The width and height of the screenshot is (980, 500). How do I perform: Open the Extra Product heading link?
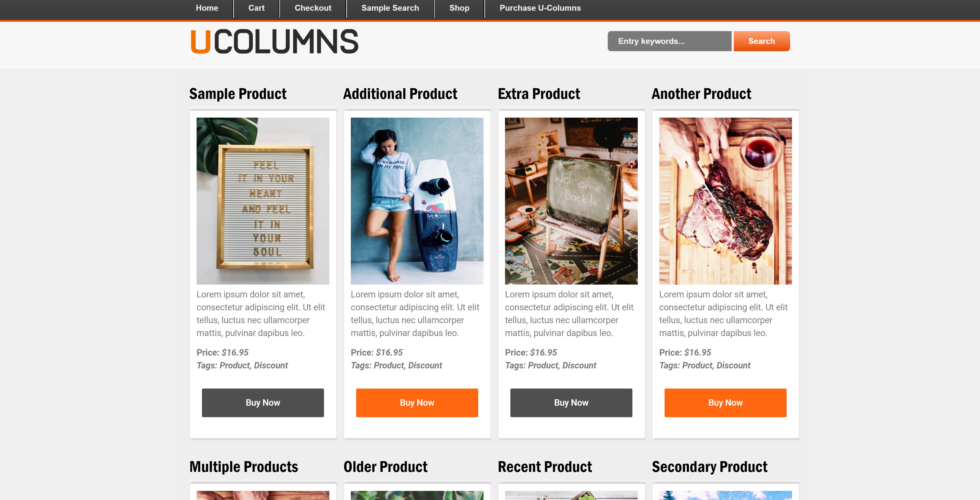coord(539,94)
